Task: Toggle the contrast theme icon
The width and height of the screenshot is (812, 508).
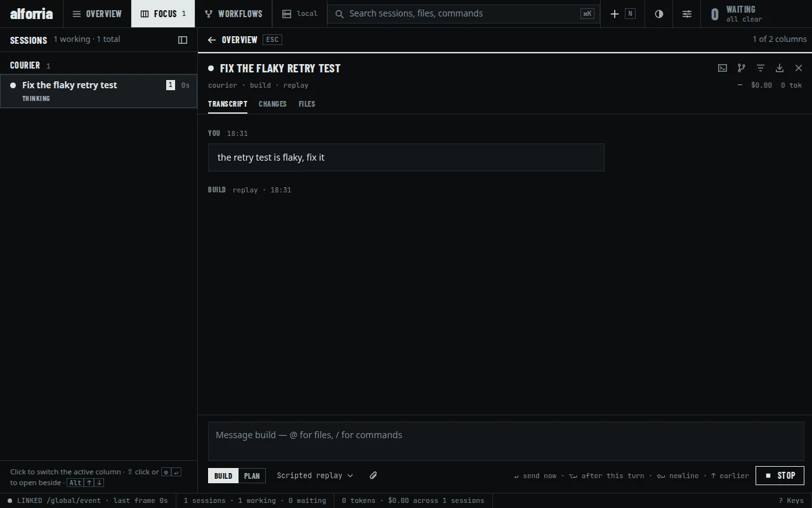Action: point(659,13)
